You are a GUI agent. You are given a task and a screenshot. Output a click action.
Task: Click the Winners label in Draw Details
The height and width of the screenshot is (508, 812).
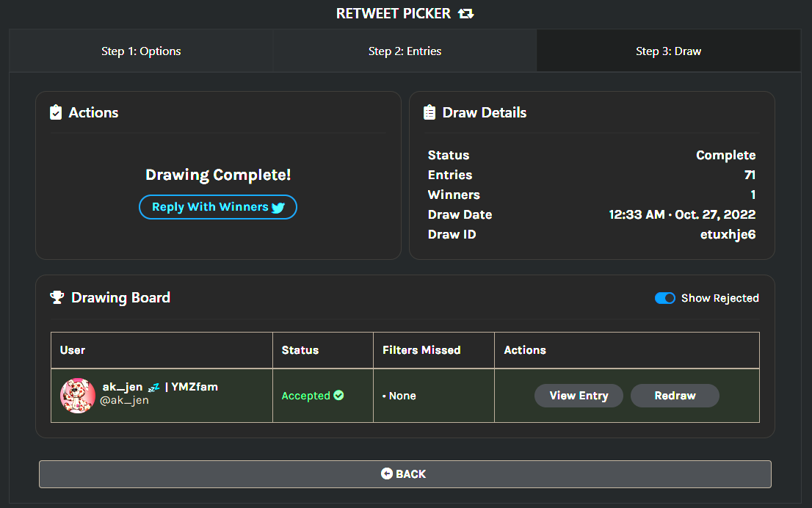[x=454, y=195]
